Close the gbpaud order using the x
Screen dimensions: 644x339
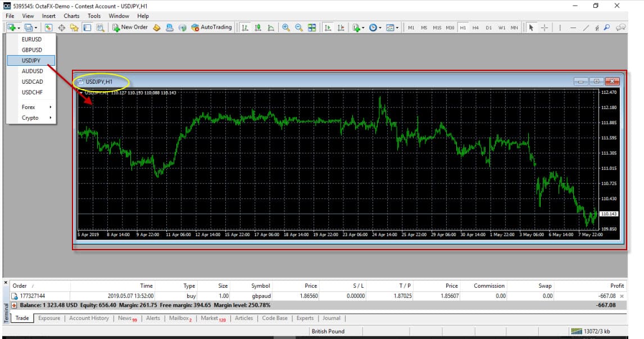[622, 296]
